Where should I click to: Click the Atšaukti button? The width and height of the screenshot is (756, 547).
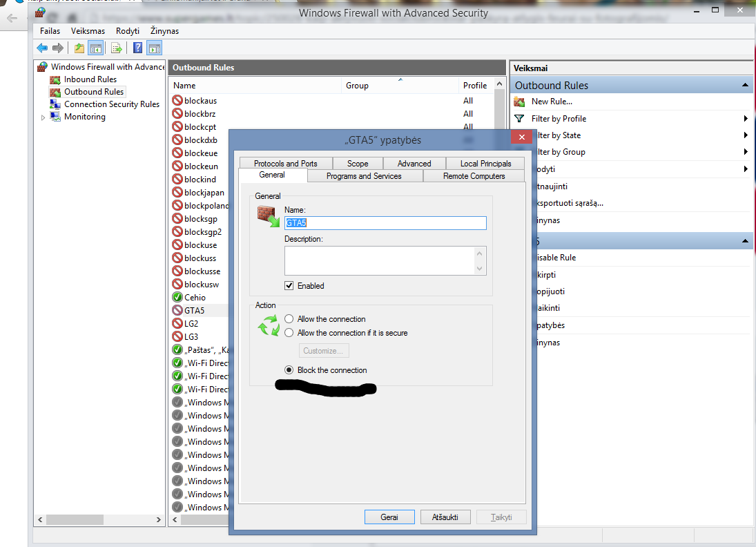(x=445, y=517)
